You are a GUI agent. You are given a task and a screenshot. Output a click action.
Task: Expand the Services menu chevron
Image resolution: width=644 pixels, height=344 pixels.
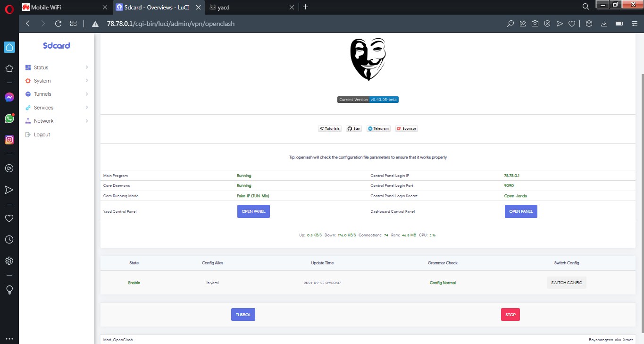tap(87, 108)
